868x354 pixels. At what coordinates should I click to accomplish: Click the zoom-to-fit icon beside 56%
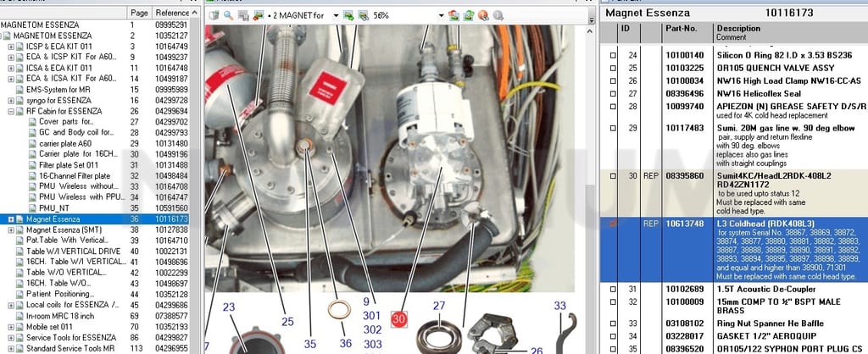(363, 15)
